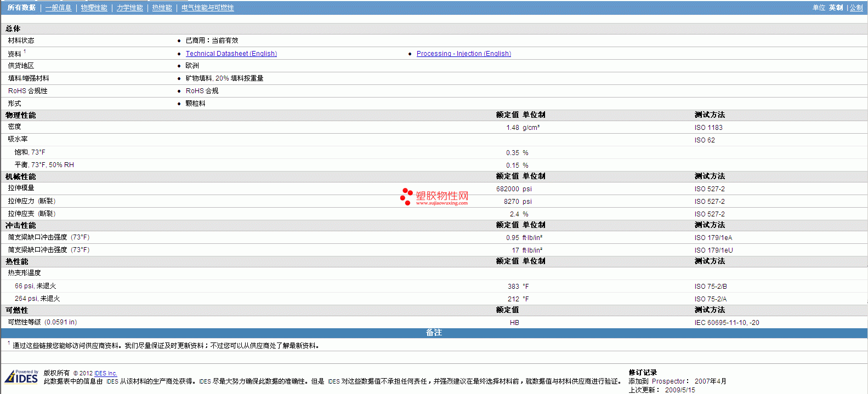Viewport: 868px width, 394px height.
Task: Click the RoHS 合规 value
Action: [202, 91]
